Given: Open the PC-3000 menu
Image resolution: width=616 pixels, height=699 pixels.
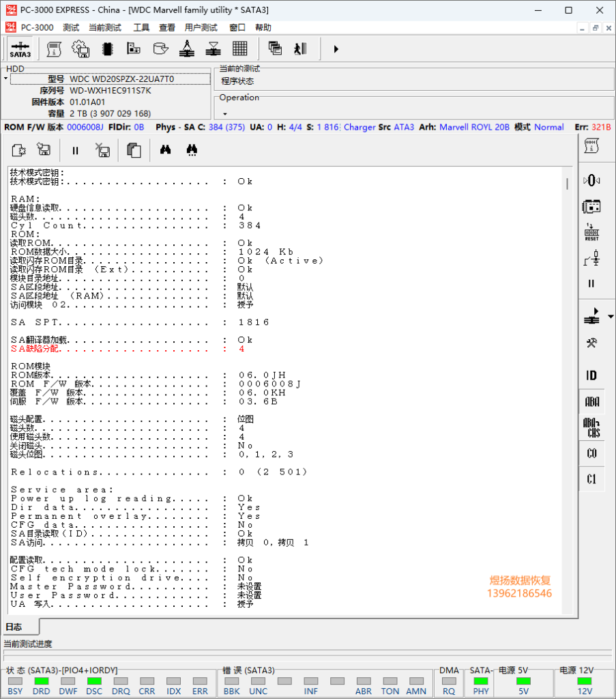Looking at the screenshot, I should pos(37,27).
